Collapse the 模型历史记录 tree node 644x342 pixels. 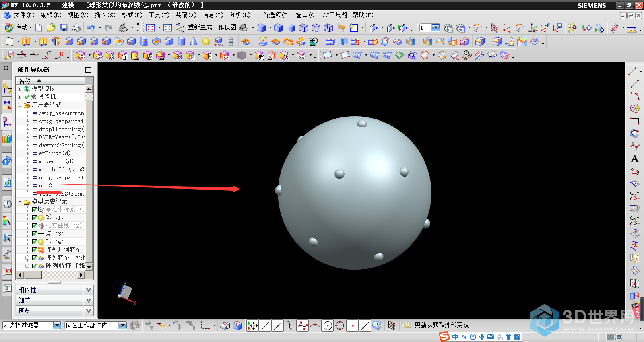pos(19,201)
